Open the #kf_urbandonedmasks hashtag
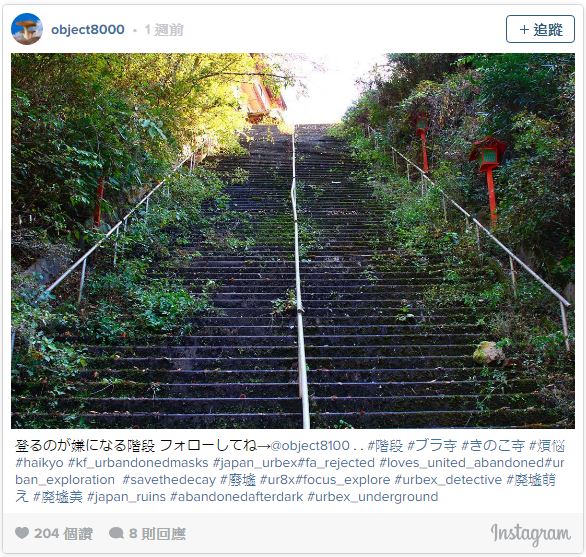 (x=138, y=463)
